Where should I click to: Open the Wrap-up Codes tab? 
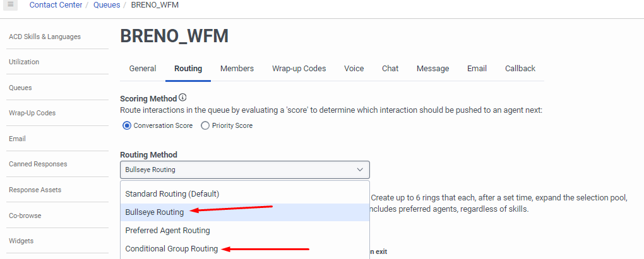pos(299,69)
